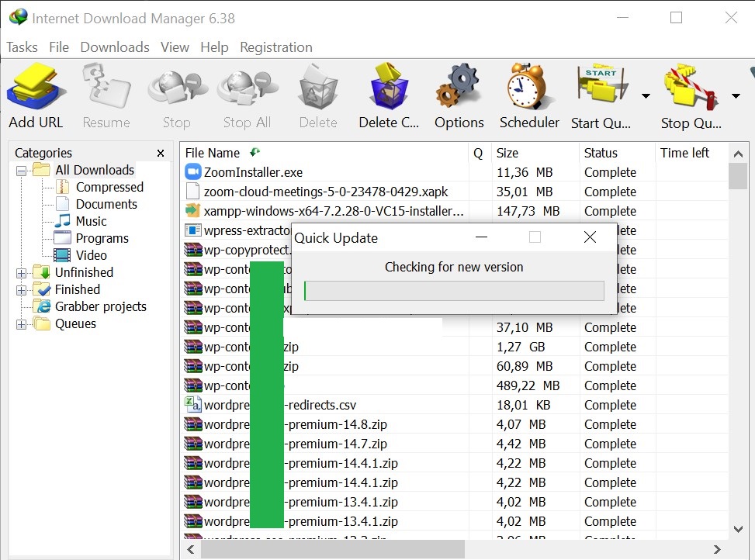This screenshot has height=560, width=755.
Task: Select the Music category
Action: click(91, 221)
